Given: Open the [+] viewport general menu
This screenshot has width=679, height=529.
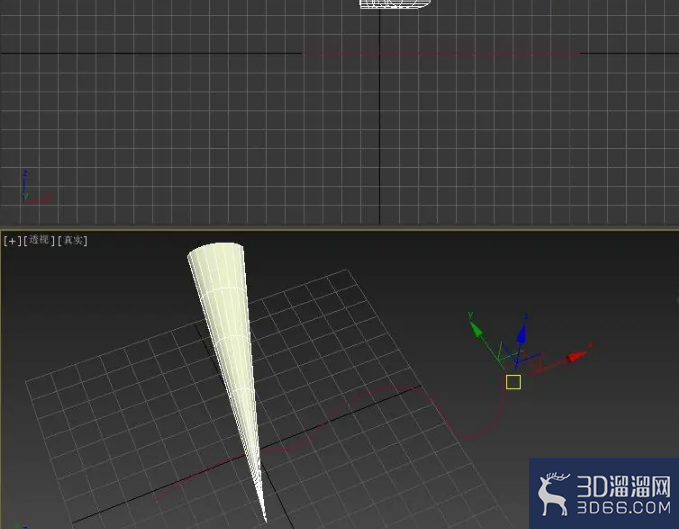Looking at the screenshot, I should (x=12, y=241).
